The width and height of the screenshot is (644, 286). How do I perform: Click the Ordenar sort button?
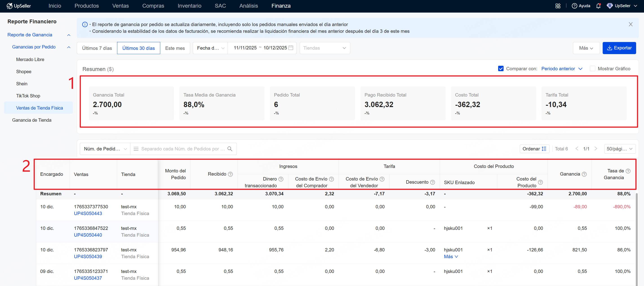point(534,149)
